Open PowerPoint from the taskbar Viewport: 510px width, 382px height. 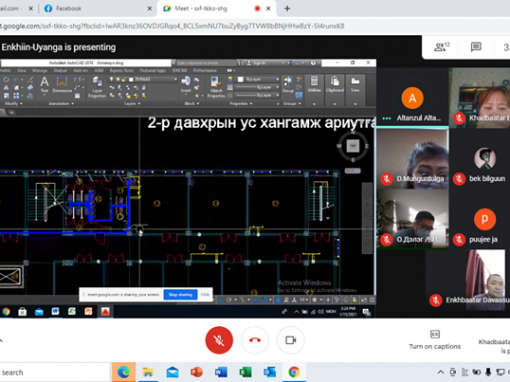point(197,372)
